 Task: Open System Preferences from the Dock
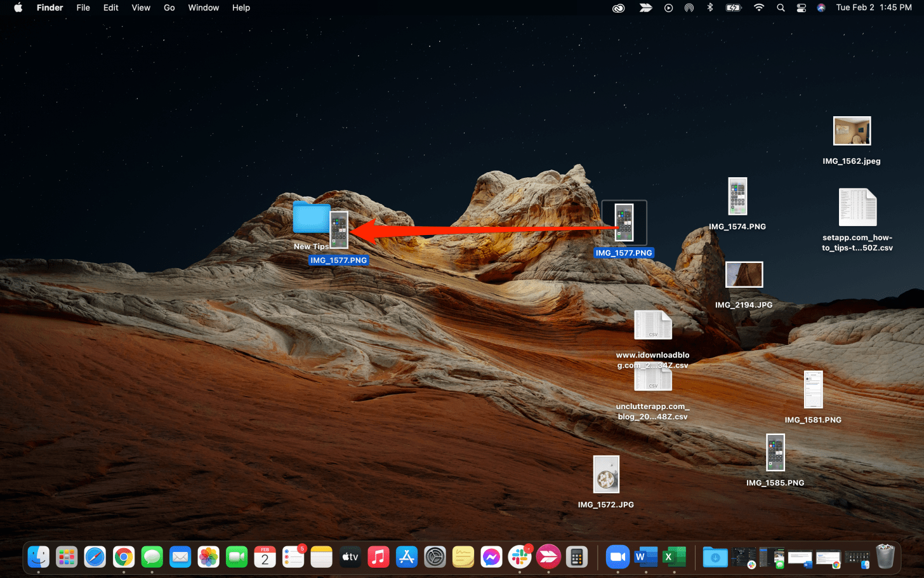coord(435,558)
